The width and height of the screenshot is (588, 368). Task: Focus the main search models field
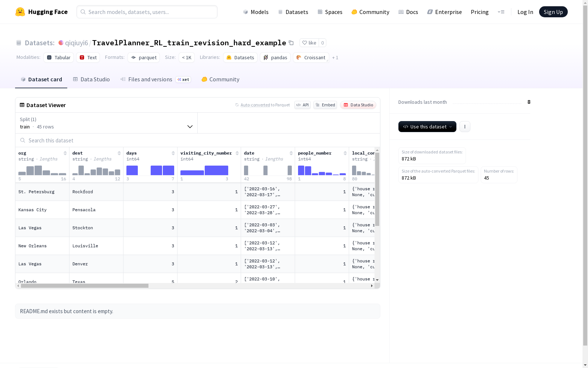click(x=147, y=12)
